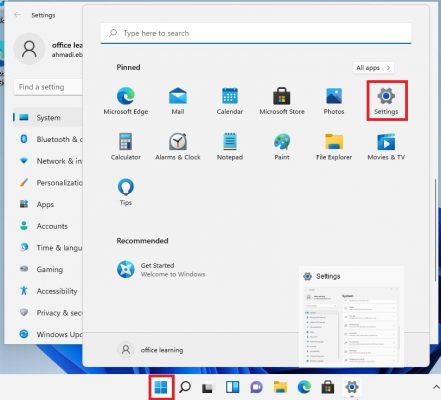Screen dimensions: 441x400
Task: Switch to Settings via taskbar gear icon
Action: point(352,387)
